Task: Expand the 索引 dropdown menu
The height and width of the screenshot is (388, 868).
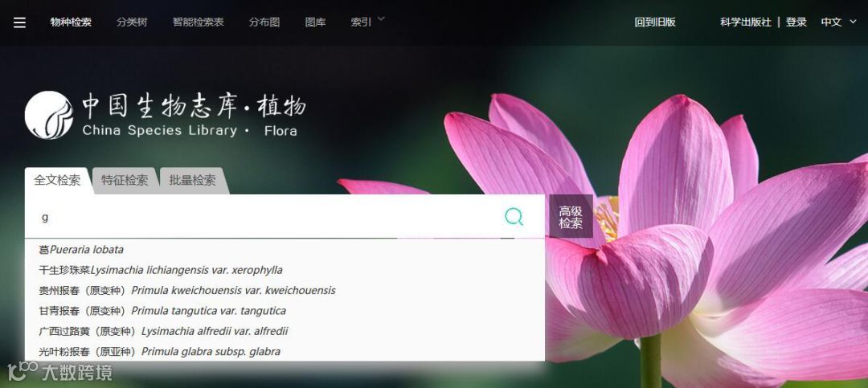Action: [x=367, y=22]
